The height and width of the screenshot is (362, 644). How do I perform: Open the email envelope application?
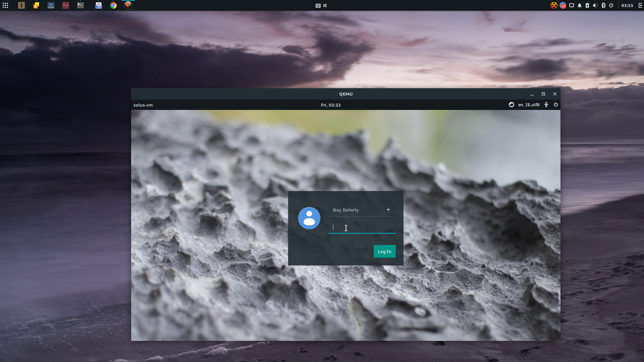pyautogui.click(x=99, y=5)
